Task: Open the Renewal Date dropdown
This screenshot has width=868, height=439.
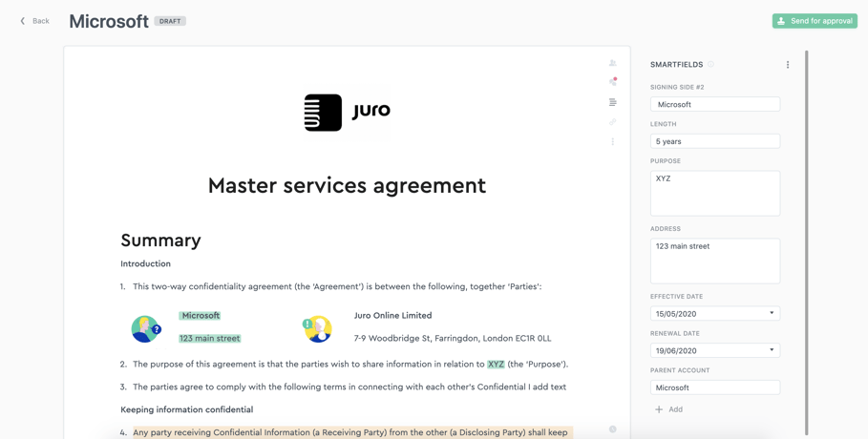Action: (x=715, y=350)
